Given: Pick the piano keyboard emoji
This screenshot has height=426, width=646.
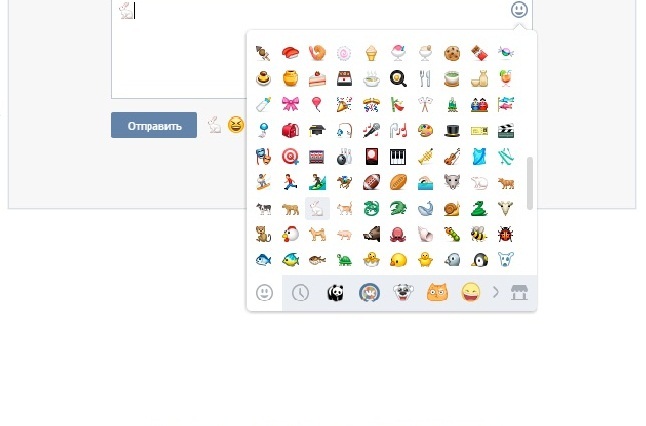Looking at the screenshot, I should 398,157.
